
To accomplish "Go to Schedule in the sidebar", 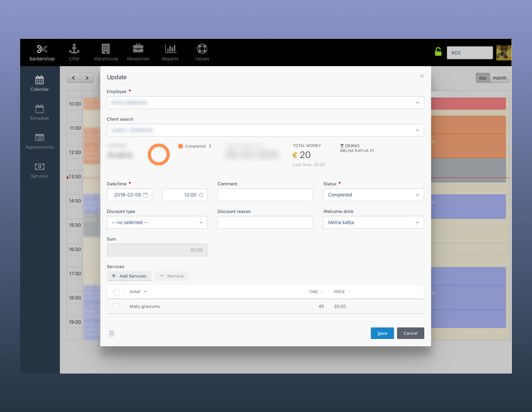I will (40, 112).
